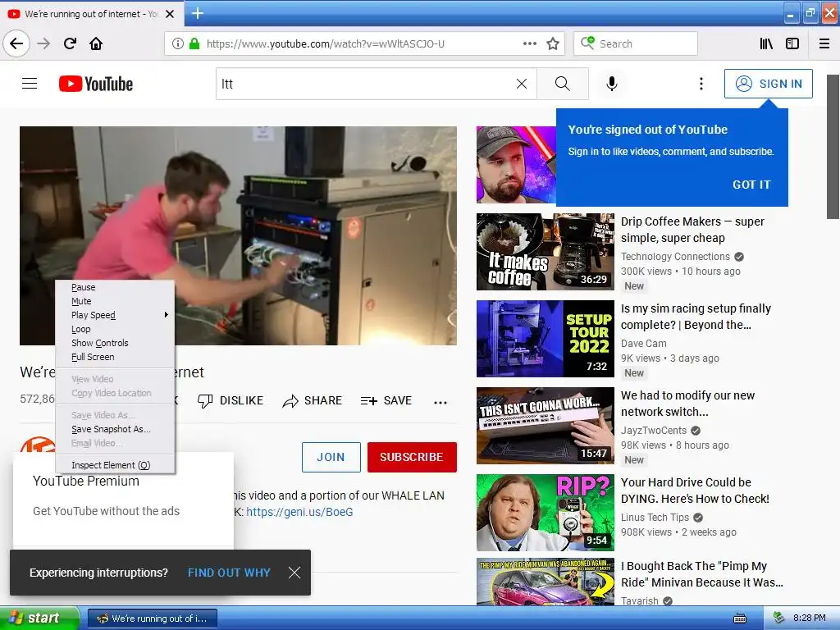Dismiss the 'Experiencing interruptions?' notification
840x630 pixels.
pos(294,573)
